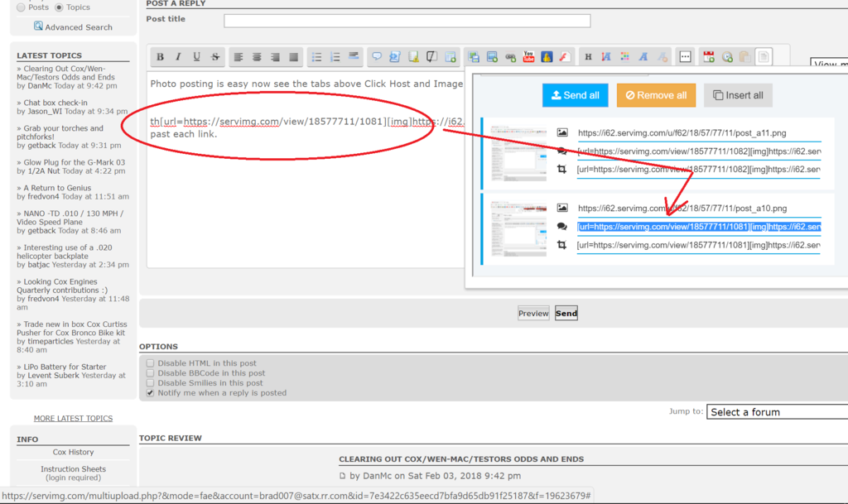Image resolution: width=848 pixels, height=504 pixels.
Task: Insert a quote with speech bubble icon
Action: 377,57
